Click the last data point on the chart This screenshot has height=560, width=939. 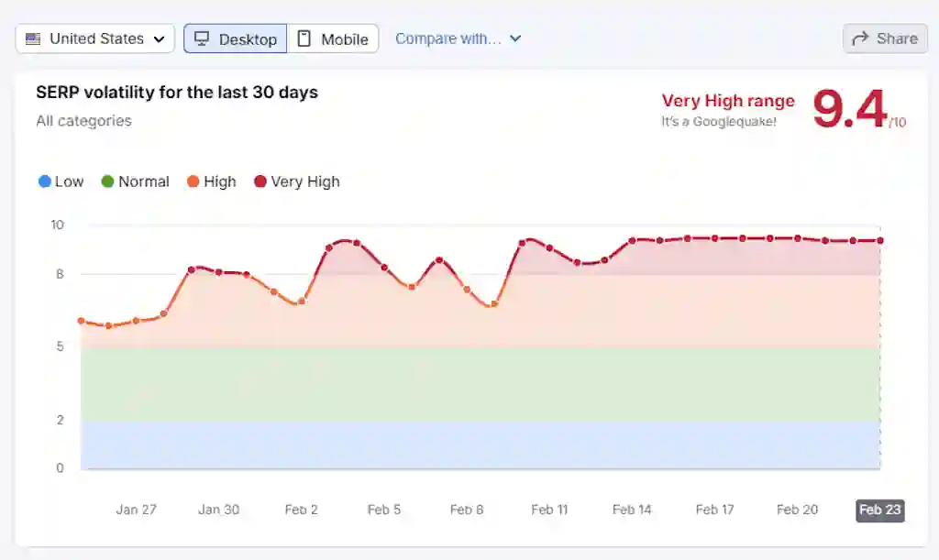click(x=879, y=240)
